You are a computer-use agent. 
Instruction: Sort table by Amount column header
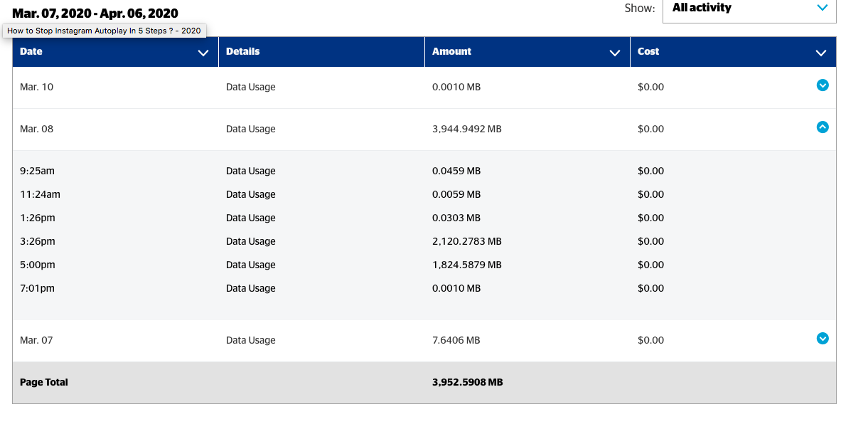pos(527,52)
